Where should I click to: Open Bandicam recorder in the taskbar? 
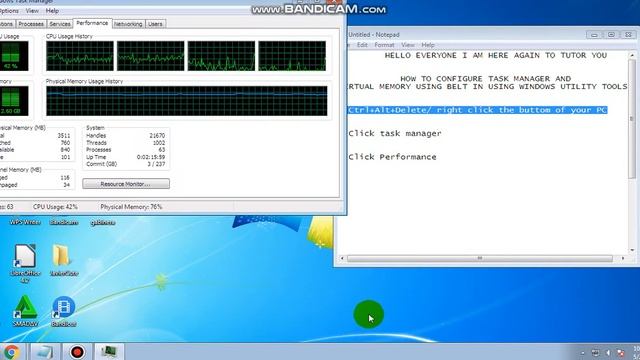(x=77, y=352)
